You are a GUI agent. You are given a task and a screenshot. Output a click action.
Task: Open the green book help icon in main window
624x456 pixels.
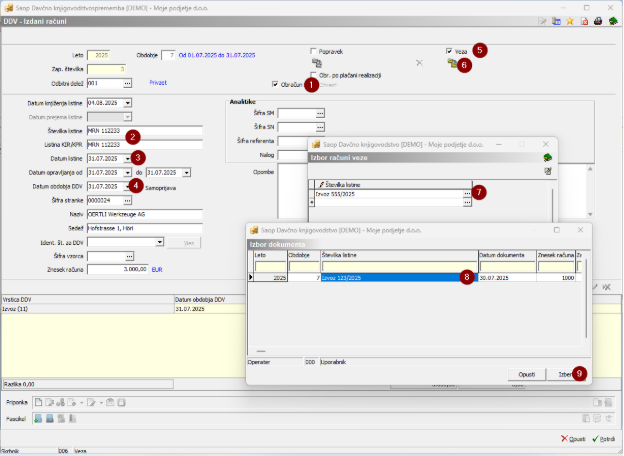[613, 21]
